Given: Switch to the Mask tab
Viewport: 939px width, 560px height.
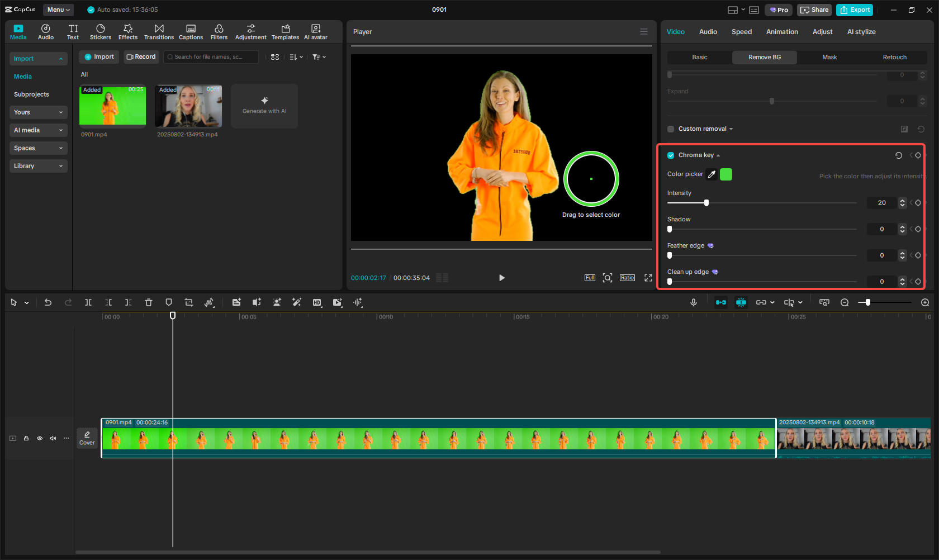Looking at the screenshot, I should click(x=829, y=57).
